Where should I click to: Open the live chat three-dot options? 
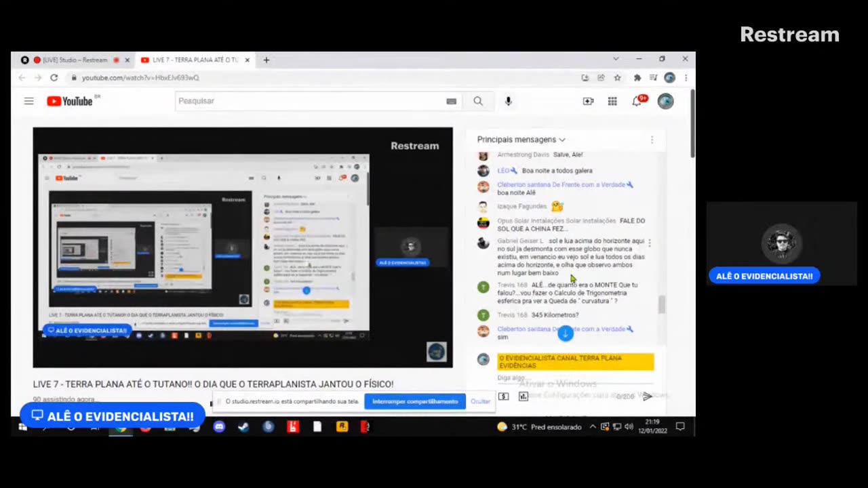652,140
